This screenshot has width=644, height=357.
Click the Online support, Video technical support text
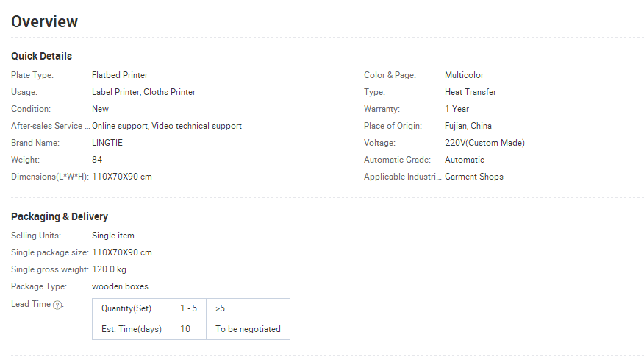(x=167, y=126)
